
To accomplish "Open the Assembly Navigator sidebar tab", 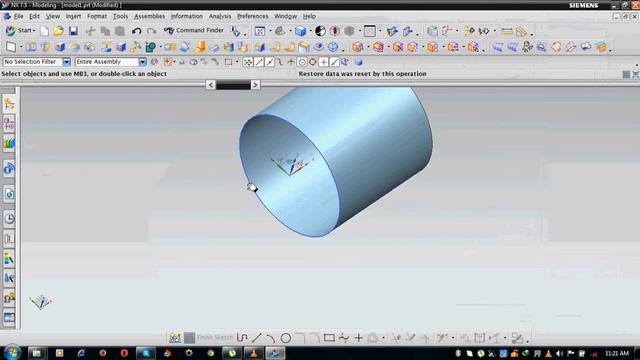I will pyautogui.click(x=9, y=104).
